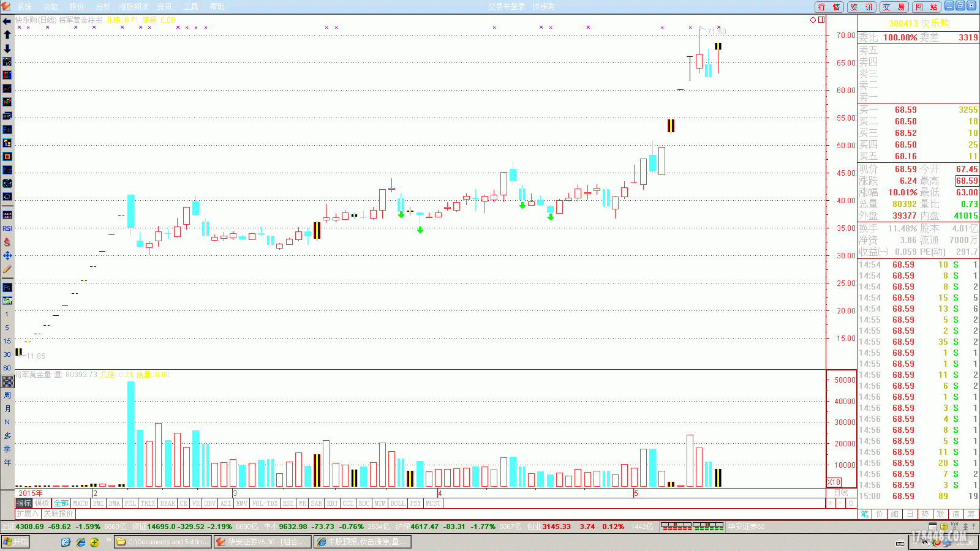Image resolution: width=980 pixels, height=551 pixels.
Task: Select the pencil drawing tool icon
Action: coord(7,269)
